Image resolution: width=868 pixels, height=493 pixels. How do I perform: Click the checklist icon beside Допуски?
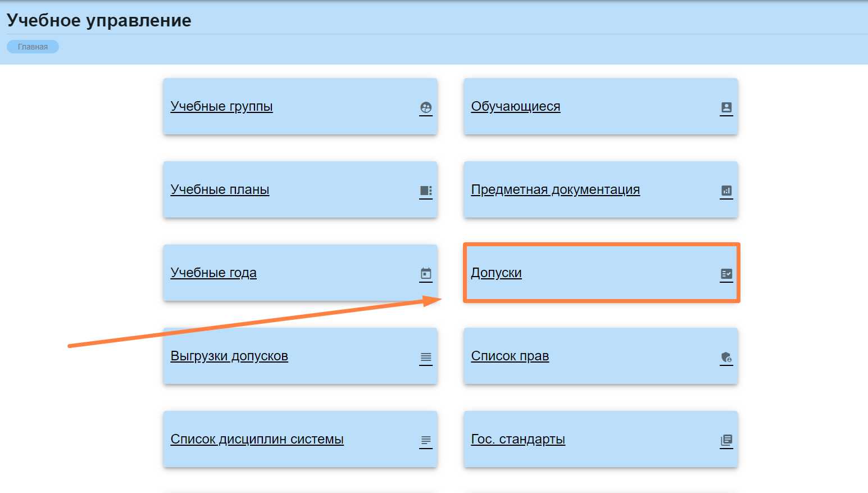(x=726, y=274)
